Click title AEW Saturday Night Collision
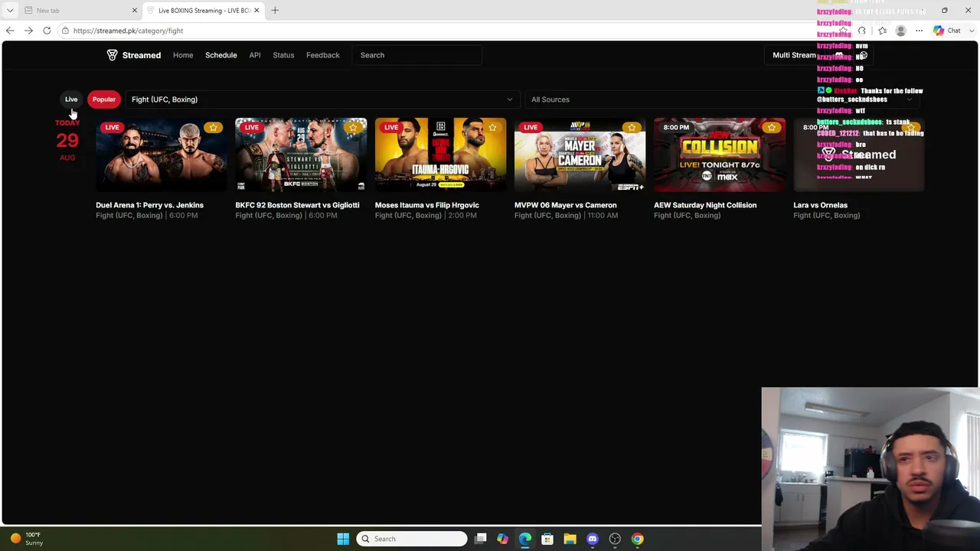 coord(705,205)
